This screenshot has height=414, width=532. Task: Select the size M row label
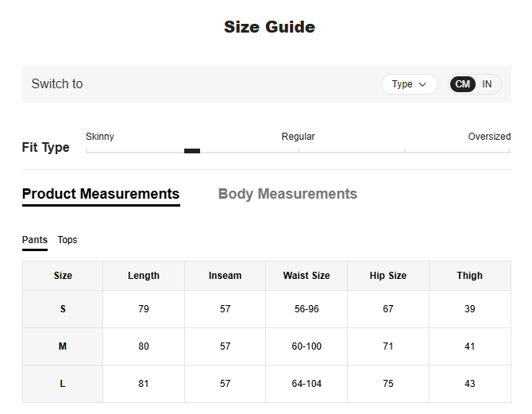pyautogui.click(x=63, y=346)
